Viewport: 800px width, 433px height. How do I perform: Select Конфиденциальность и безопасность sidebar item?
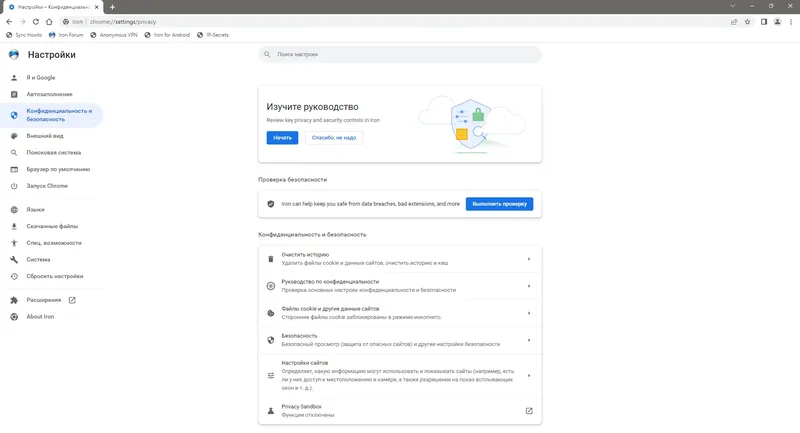tap(51, 115)
